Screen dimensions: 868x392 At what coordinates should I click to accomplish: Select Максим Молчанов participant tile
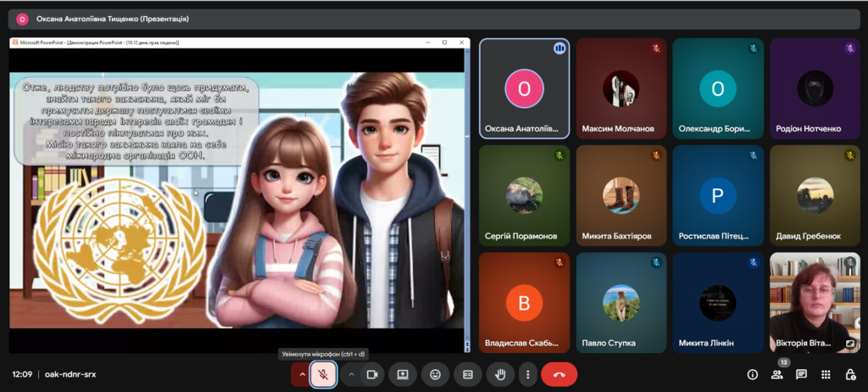(x=620, y=89)
